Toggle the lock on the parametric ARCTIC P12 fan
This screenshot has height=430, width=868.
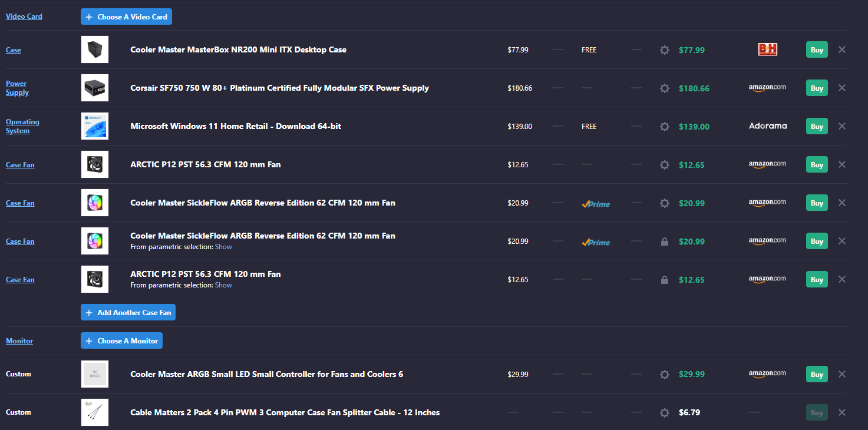(665, 279)
